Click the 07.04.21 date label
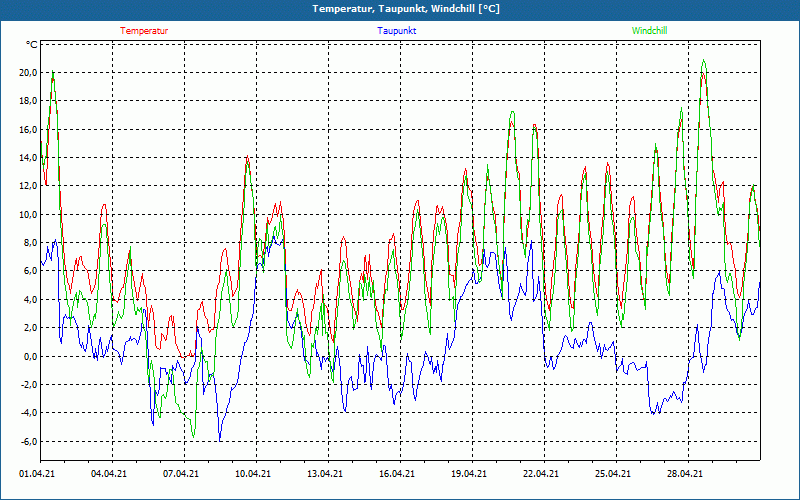The height and width of the screenshot is (500, 800). click(x=181, y=473)
